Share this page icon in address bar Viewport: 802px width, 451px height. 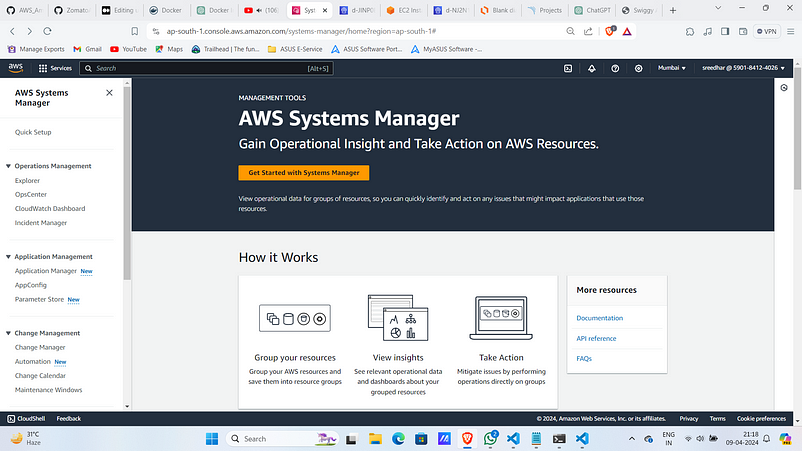(x=588, y=31)
